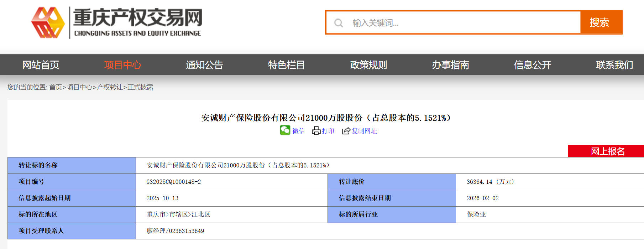The width and height of the screenshot is (644, 249).
Task: Click the green WeChat share icon
Action: (285, 130)
